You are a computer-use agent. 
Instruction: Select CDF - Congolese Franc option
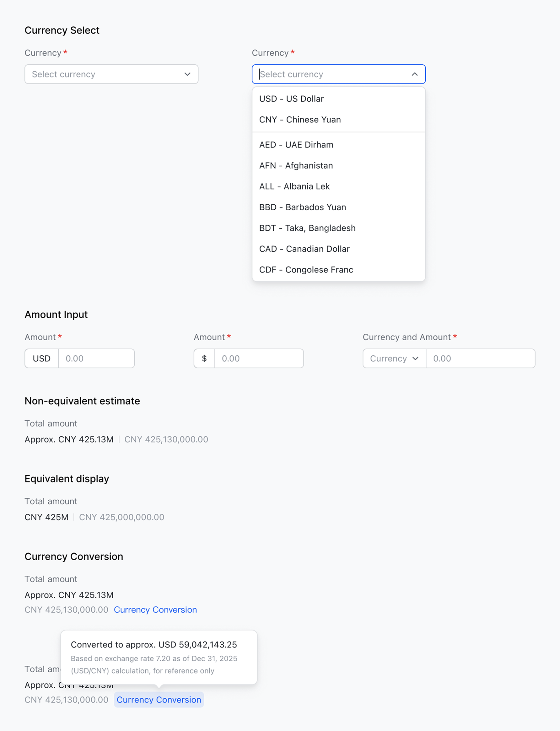tap(306, 269)
